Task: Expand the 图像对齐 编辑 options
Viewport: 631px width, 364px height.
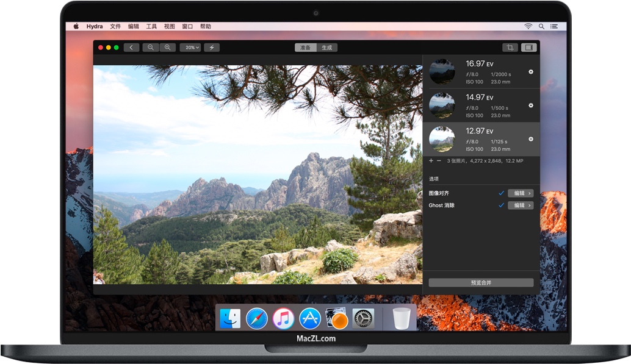Action: [521, 192]
